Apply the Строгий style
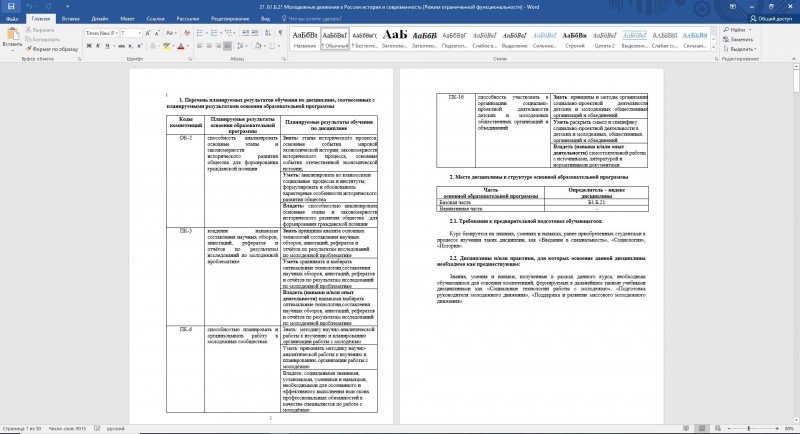The height and width of the screenshot is (434, 800). click(574, 39)
